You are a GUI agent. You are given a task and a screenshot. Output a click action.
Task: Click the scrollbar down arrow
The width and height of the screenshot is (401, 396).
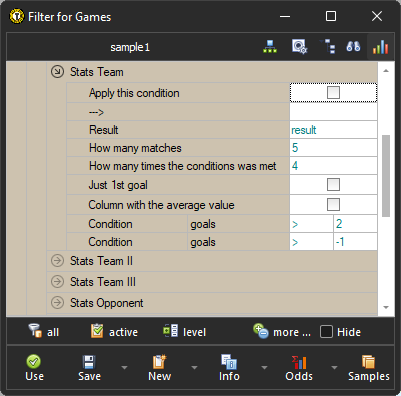click(x=386, y=307)
